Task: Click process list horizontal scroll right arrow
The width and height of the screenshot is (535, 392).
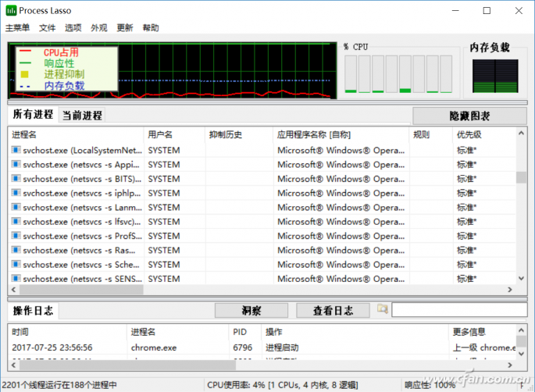Action: [510, 290]
